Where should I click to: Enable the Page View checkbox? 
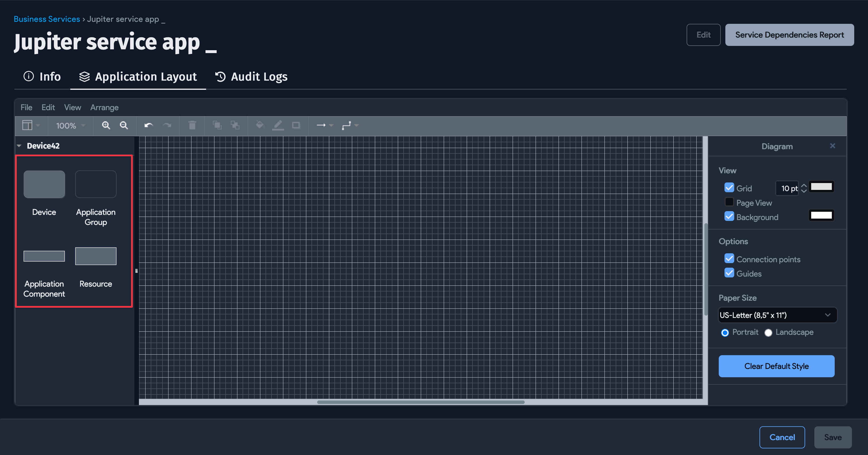(729, 202)
